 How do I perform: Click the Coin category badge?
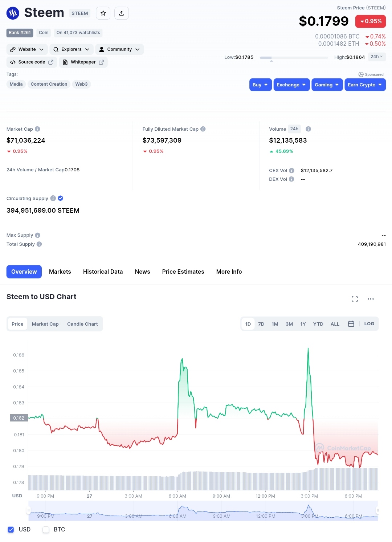[x=44, y=33]
